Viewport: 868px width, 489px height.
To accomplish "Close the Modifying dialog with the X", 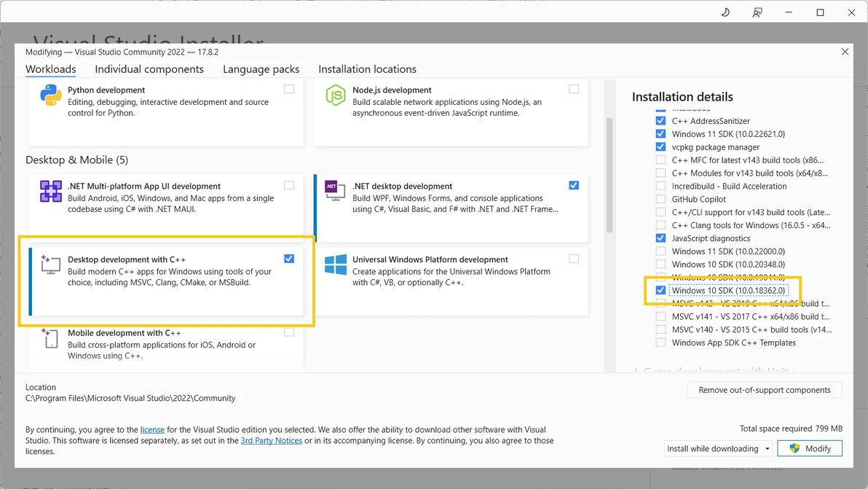I will (845, 52).
